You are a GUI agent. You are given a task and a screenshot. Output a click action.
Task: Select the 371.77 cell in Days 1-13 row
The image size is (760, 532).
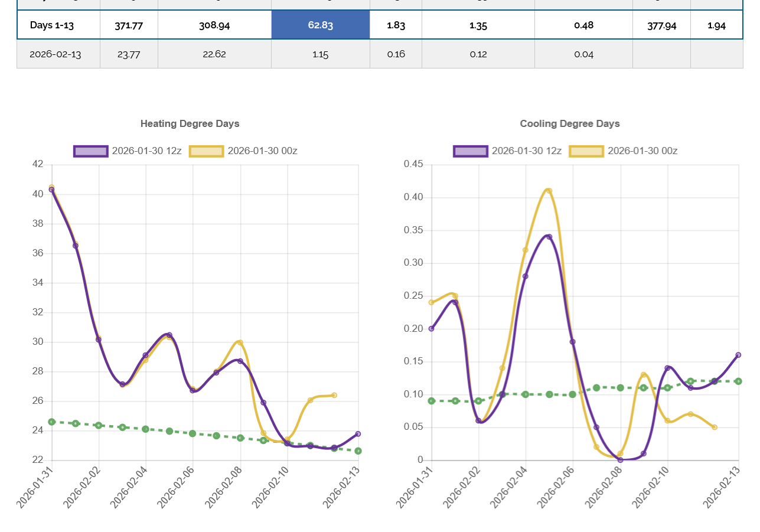click(129, 25)
